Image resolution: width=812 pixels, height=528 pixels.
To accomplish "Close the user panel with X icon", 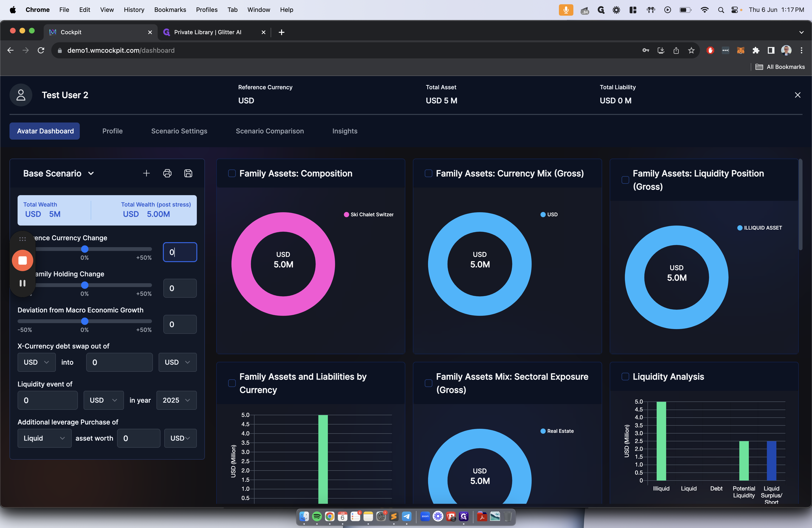I will click(x=797, y=95).
